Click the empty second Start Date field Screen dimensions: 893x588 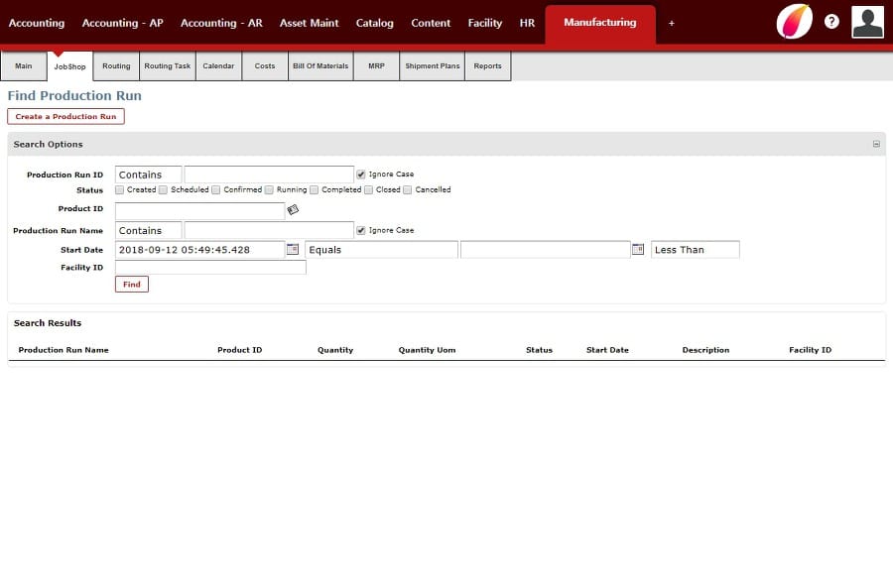(545, 250)
